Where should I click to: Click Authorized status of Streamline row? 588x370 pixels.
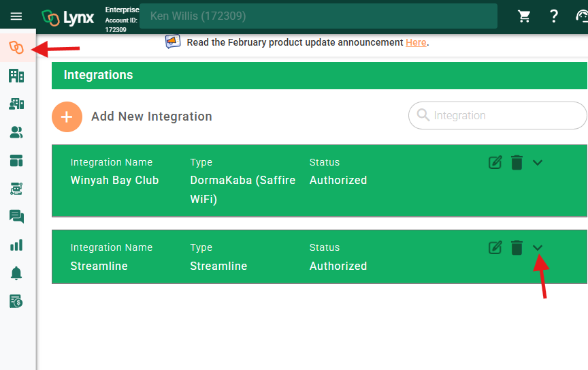[338, 266]
